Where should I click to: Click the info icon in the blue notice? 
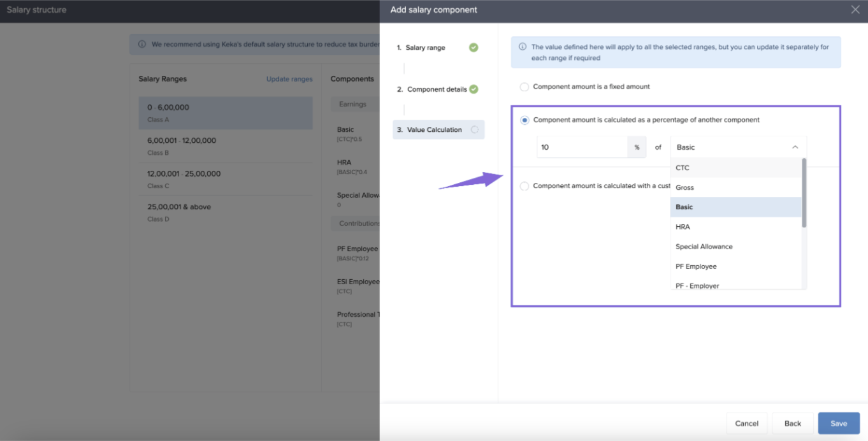[523, 47]
